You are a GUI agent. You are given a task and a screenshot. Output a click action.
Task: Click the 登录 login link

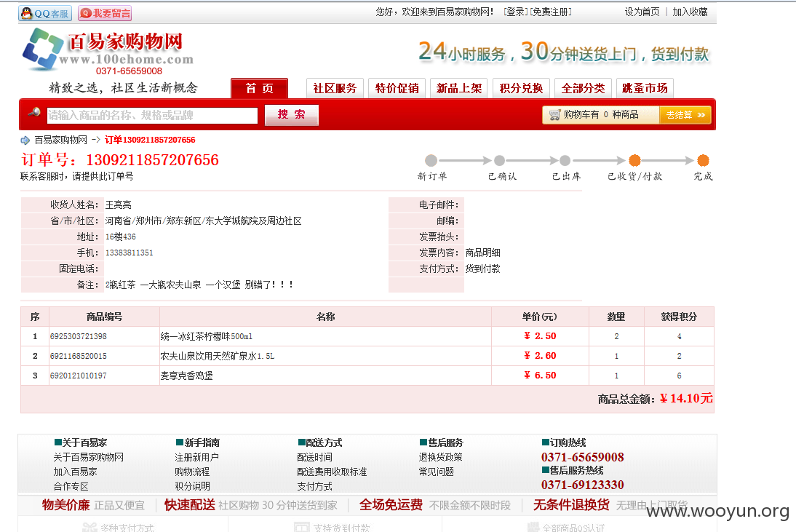[517, 12]
